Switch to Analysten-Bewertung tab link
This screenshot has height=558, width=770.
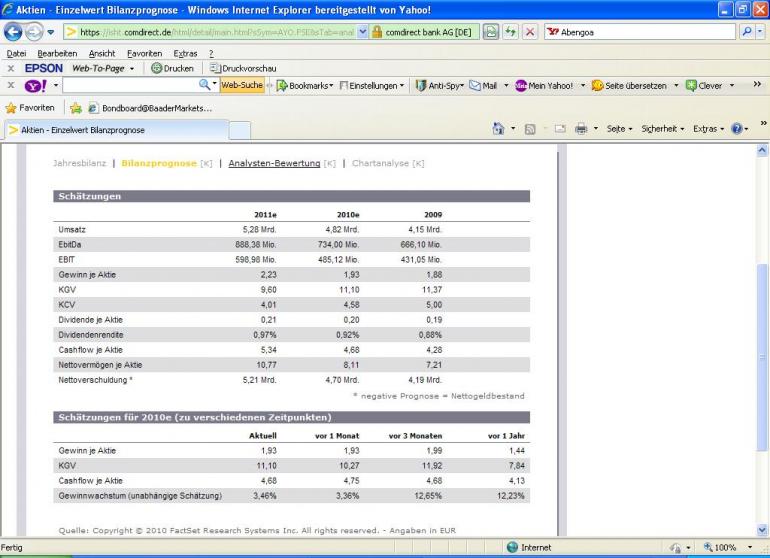pos(273,162)
